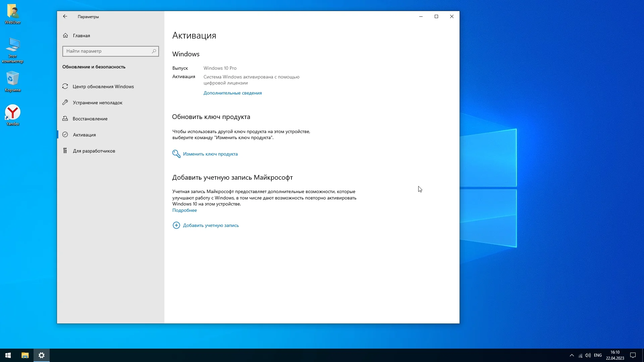Open Устранение неполадок section

click(x=97, y=103)
